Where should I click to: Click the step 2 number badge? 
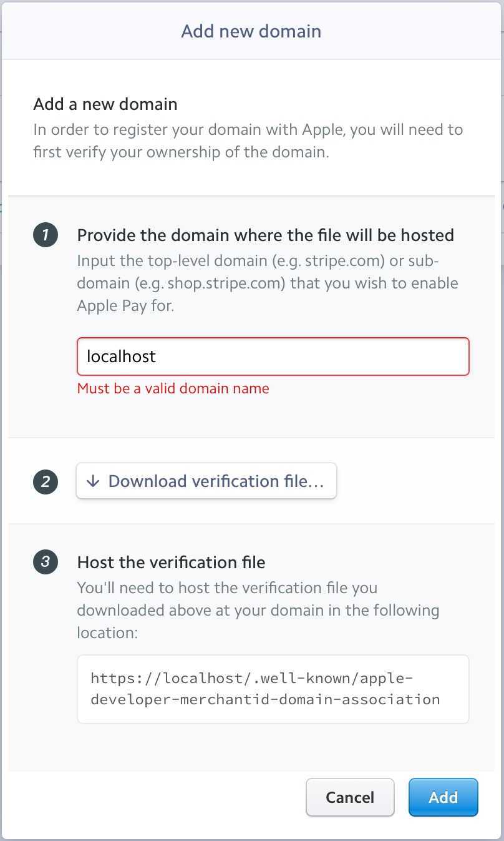tap(45, 482)
